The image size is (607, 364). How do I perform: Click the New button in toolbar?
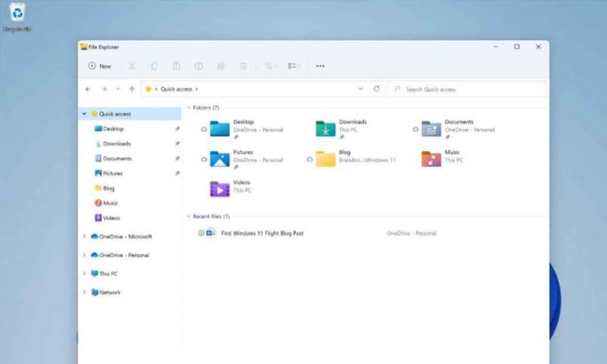[100, 66]
